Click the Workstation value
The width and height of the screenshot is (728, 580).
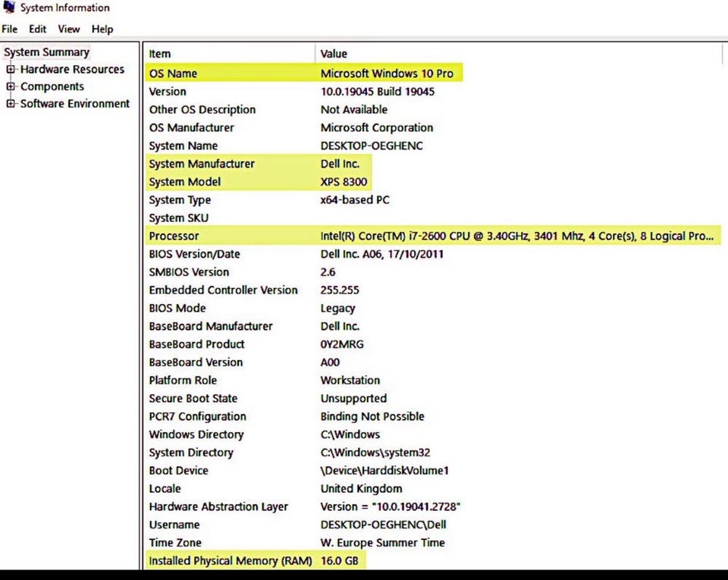click(x=350, y=381)
